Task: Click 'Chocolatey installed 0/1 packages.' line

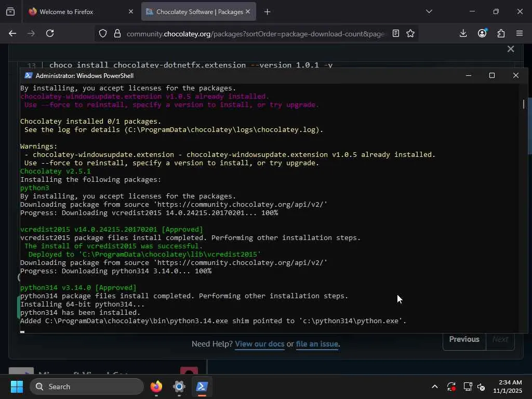Action: point(90,122)
